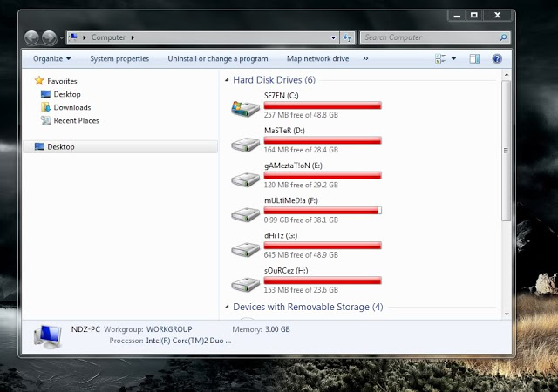Image resolution: width=558 pixels, height=392 pixels.
Task: Click the scrollbar down arrow
Action: (x=507, y=314)
